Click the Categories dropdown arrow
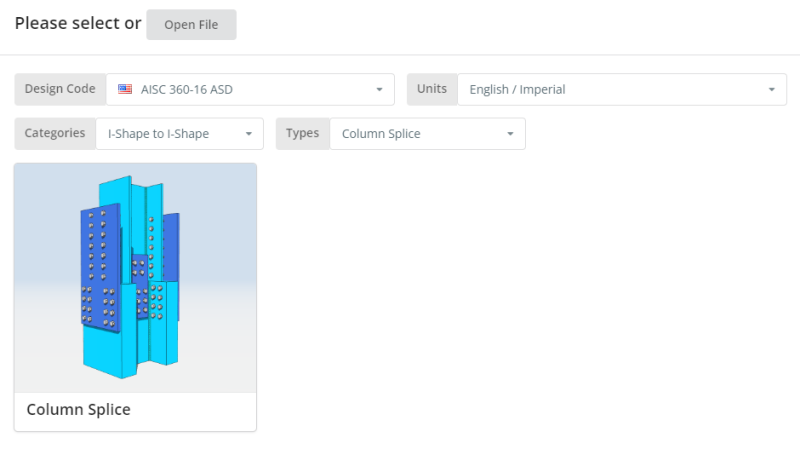Image resolution: width=800 pixels, height=449 pixels. coord(248,134)
